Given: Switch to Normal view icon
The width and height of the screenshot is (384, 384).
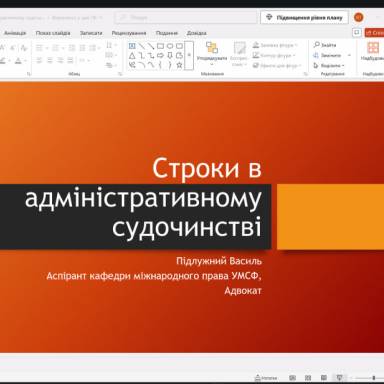Looking at the screenshot, I should (x=292, y=378).
